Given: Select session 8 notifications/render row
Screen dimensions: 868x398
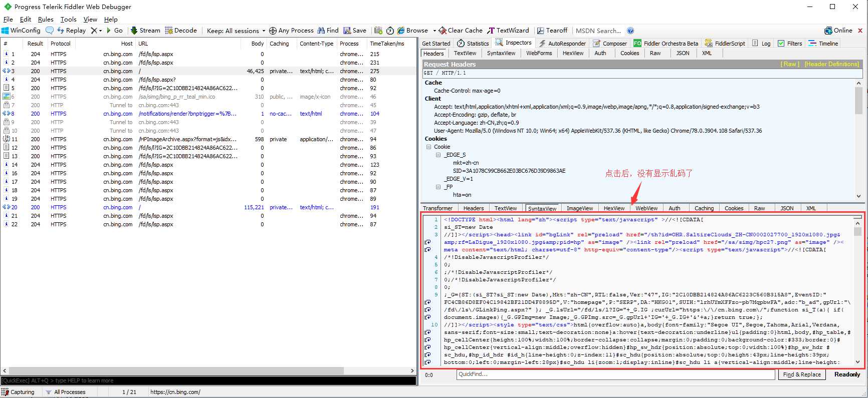Looking at the screenshot, I should coord(207,114).
